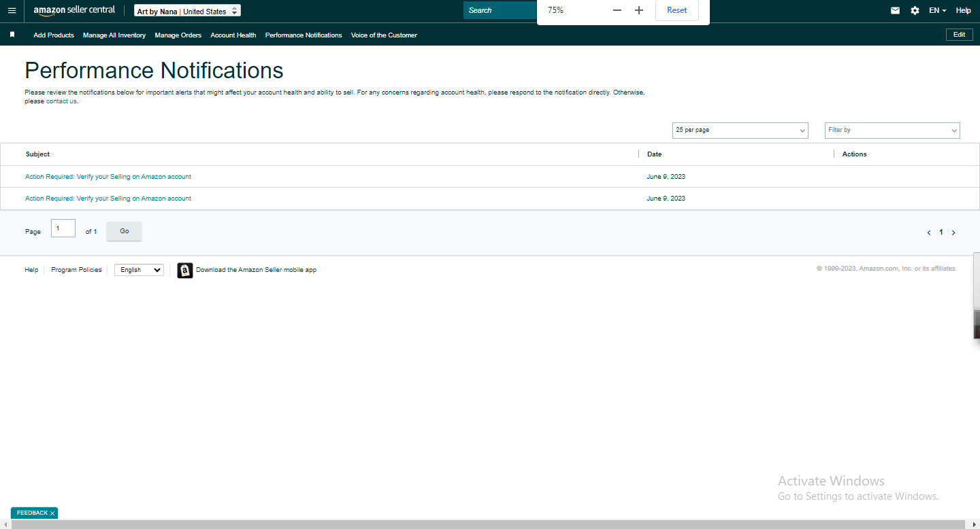Open the hamburger navigation menu

click(x=12, y=11)
